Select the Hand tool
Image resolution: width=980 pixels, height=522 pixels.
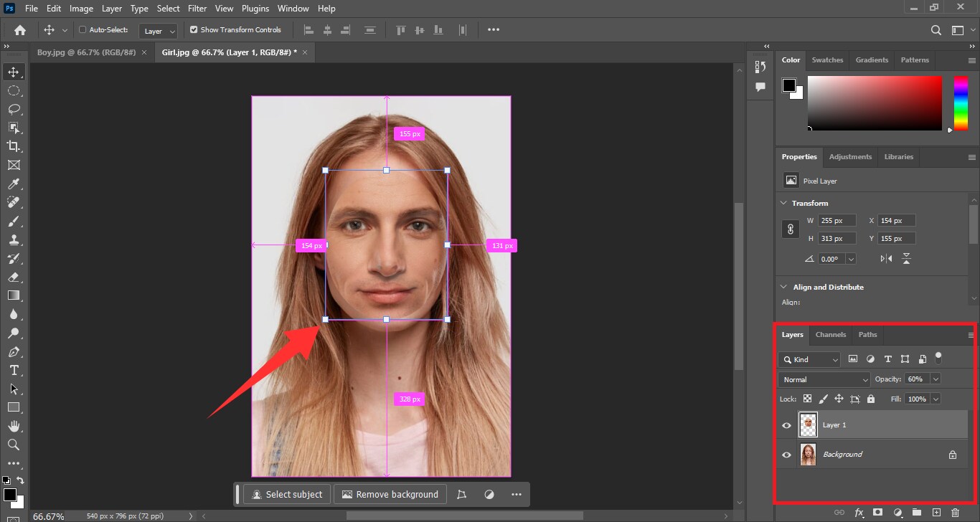(14, 426)
